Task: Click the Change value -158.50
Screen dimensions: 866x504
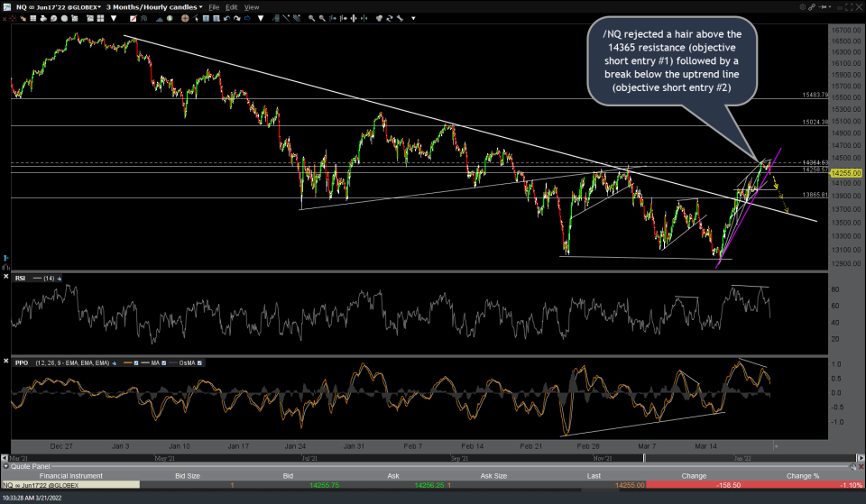Action: click(727, 485)
